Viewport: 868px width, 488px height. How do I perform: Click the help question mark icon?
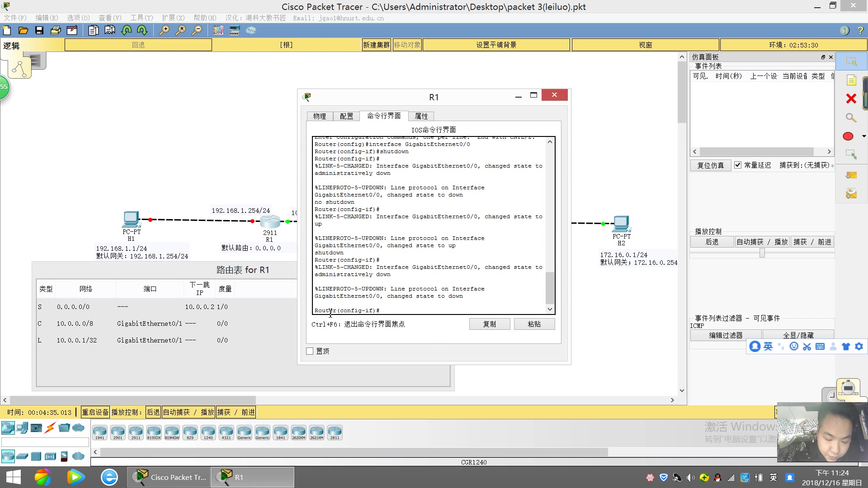[x=860, y=30]
